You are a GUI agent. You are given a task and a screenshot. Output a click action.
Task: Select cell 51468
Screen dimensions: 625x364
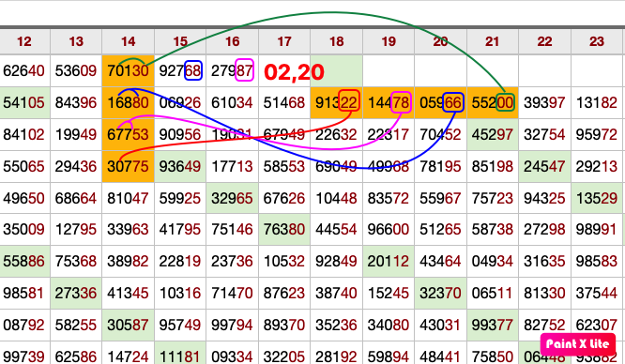click(284, 103)
